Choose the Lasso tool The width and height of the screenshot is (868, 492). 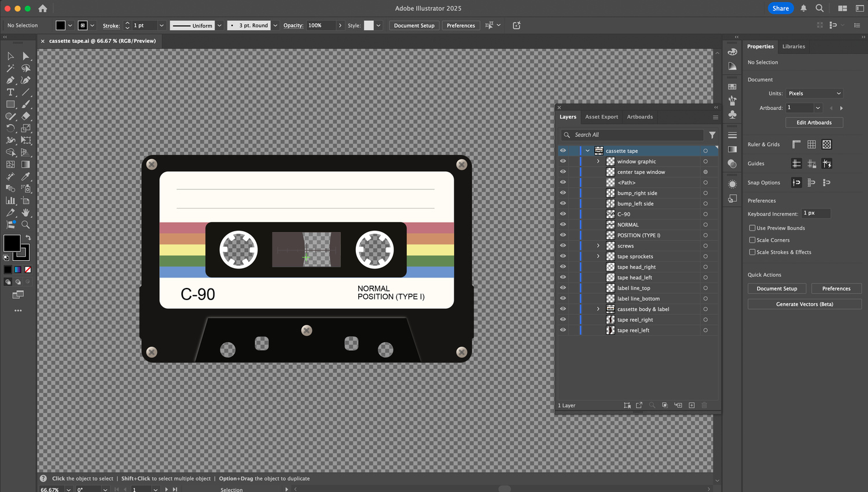click(25, 68)
